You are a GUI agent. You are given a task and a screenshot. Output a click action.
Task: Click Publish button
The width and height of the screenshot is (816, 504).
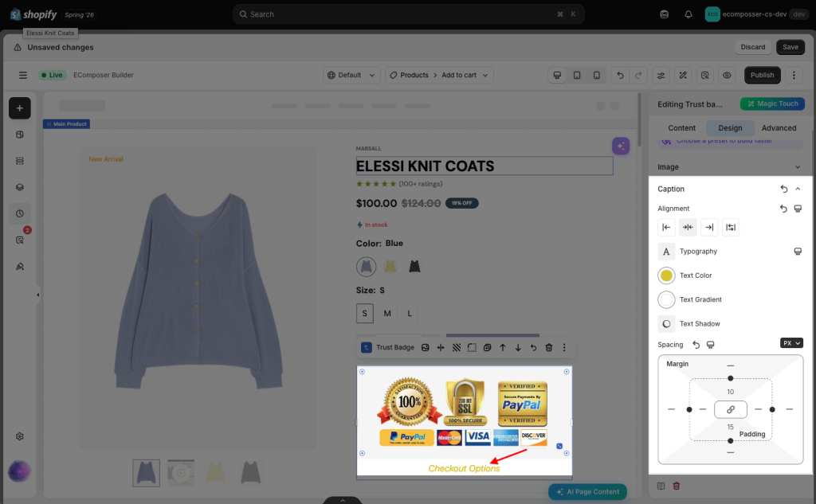click(x=763, y=75)
